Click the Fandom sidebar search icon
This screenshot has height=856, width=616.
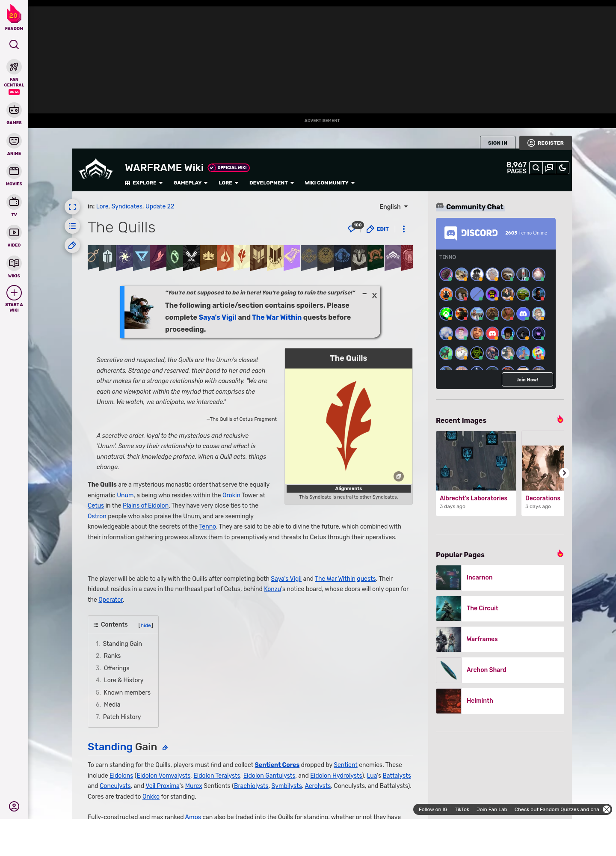(x=14, y=45)
